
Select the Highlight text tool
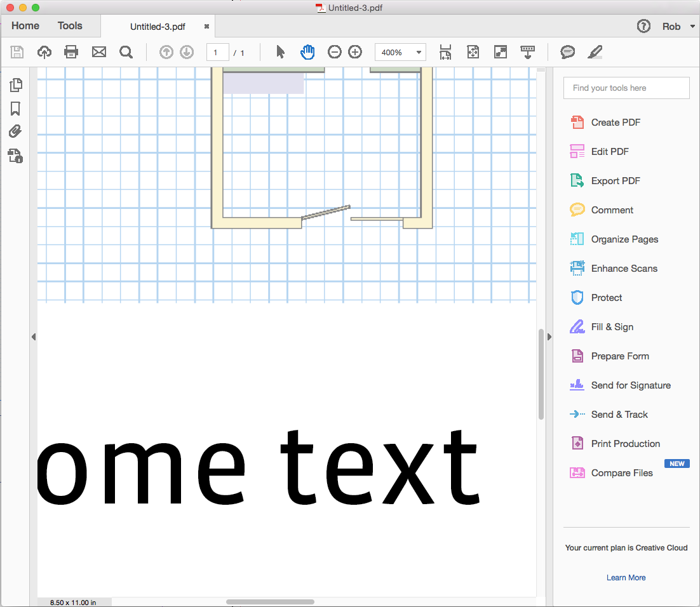(595, 51)
